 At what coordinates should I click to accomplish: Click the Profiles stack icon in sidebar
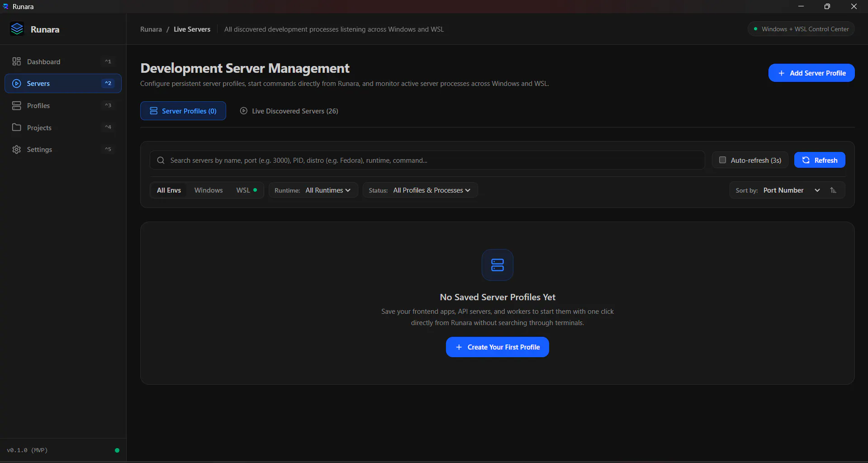pos(17,106)
